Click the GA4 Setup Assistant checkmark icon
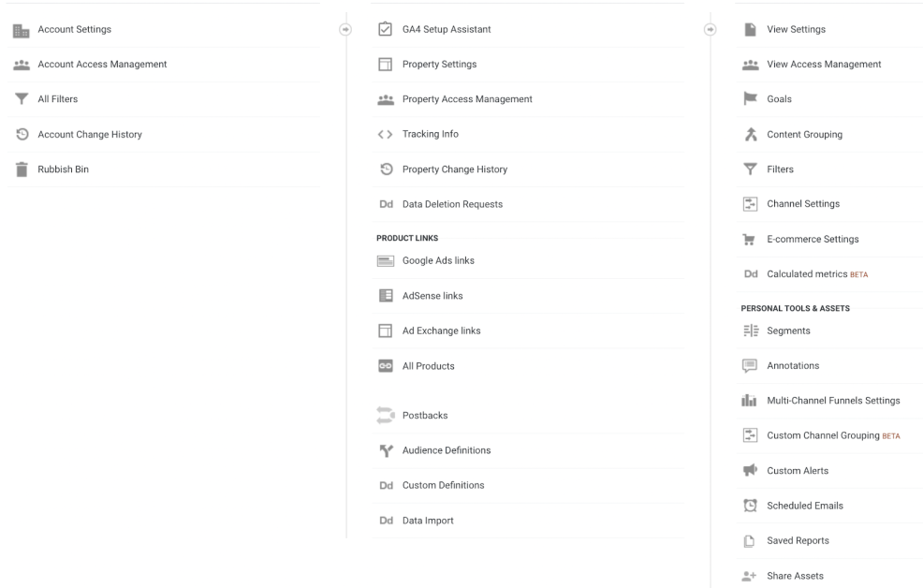This screenshot has height=588, width=923. (x=385, y=30)
